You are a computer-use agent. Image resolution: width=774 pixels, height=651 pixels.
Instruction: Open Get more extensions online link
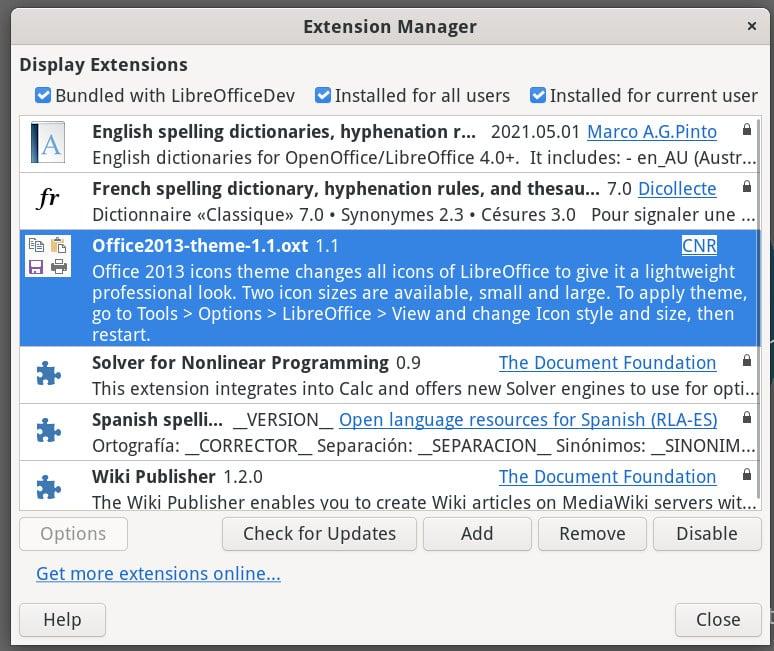tap(158, 574)
